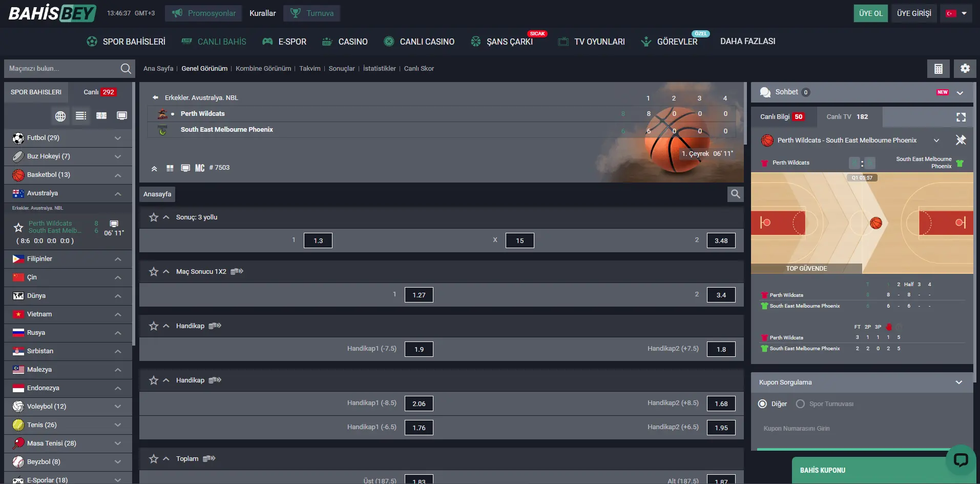The height and width of the screenshot is (484, 980).
Task: Select the ticket view icon in the sidebar
Action: coord(101,116)
